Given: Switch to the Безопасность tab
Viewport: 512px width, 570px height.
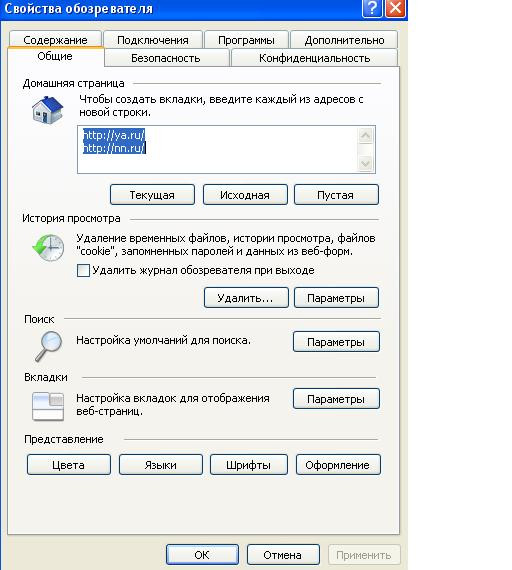Looking at the screenshot, I should [x=166, y=58].
